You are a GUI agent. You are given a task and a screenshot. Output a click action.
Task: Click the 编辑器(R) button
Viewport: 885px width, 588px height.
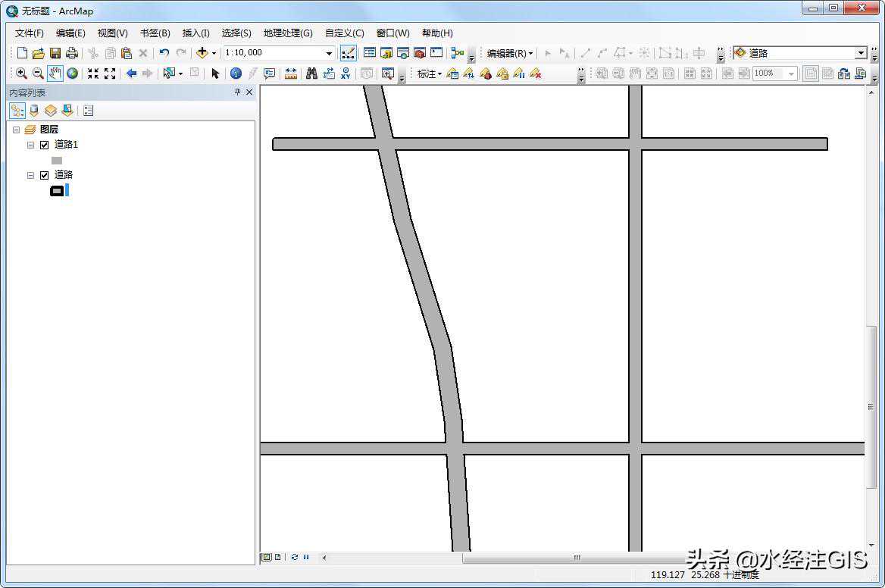coord(509,53)
